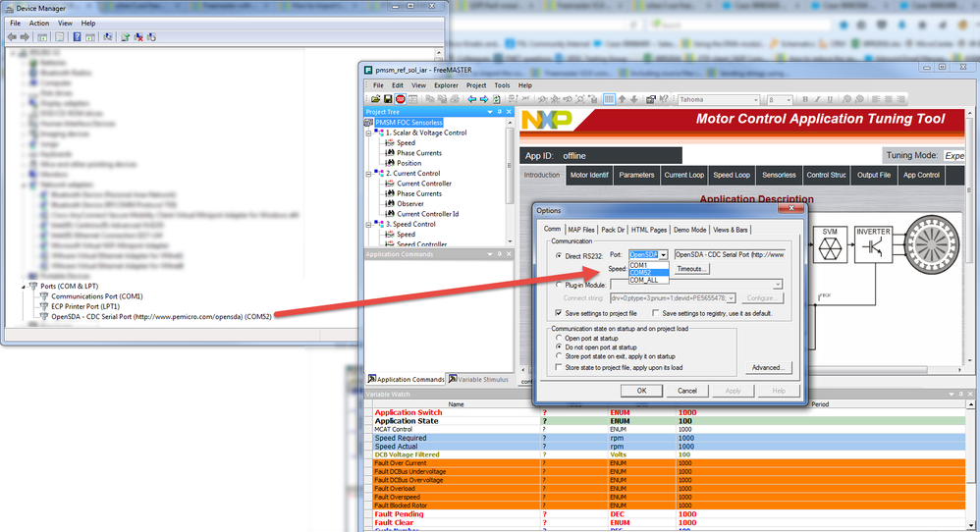This screenshot has height=532, width=980.
Task: Click the red STOP communication icon
Action: [400, 99]
